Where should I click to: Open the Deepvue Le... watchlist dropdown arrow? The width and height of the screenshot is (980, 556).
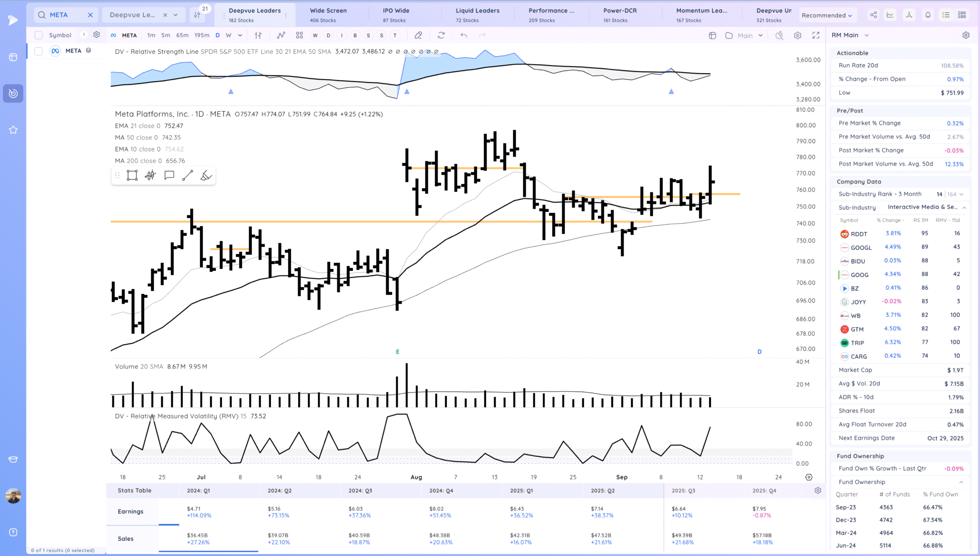[175, 15]
